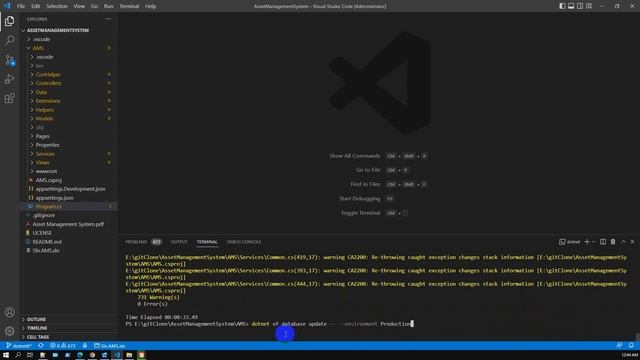
Task: Open AMS.csproj file
Action: (69, 180)
